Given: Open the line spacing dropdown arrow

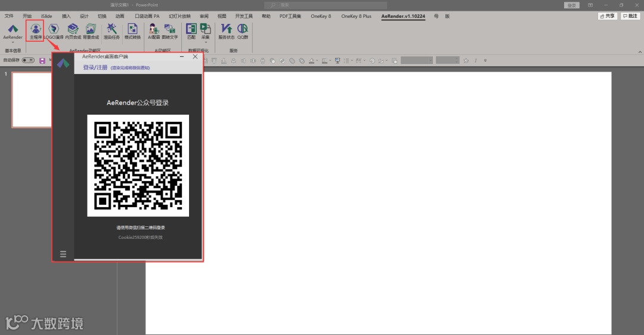Looking at the screenshot, I should pos(352,60).
